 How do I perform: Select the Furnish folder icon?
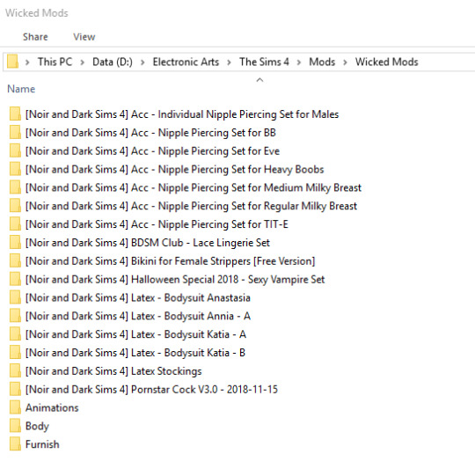pyautogui.click(x=15, y=444)
